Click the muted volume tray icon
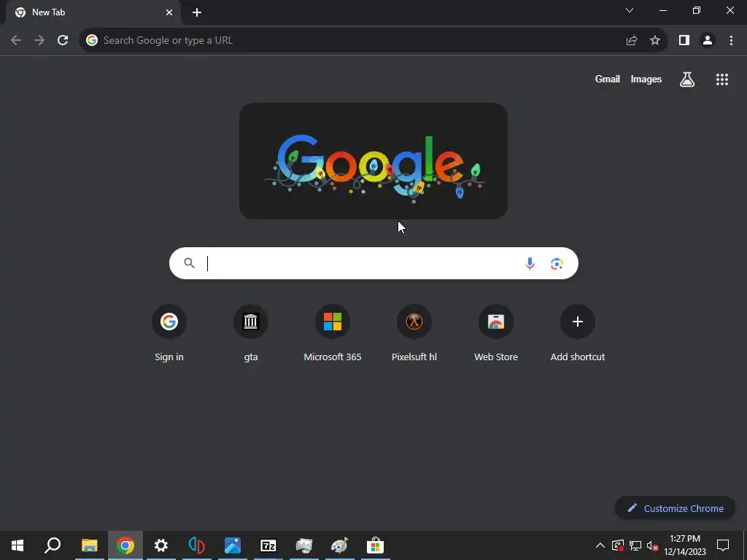Viewport: 747px width, 560px height. [x=652, y=545]
